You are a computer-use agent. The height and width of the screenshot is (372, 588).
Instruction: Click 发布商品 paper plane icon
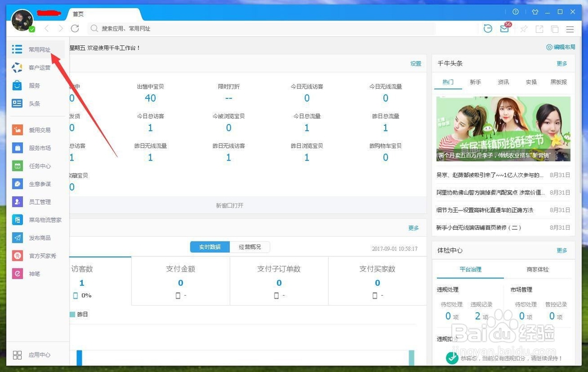(x=18, y=237)
